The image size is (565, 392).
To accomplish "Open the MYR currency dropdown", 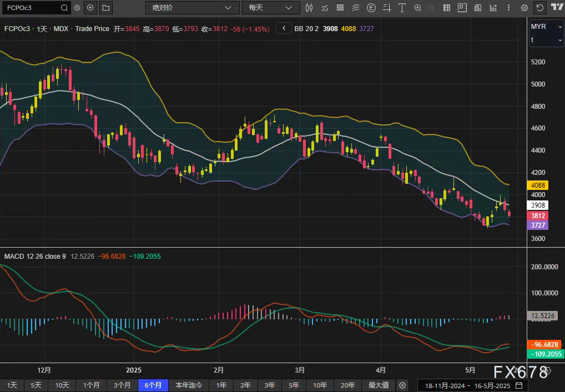I will (x=546, y=27).
